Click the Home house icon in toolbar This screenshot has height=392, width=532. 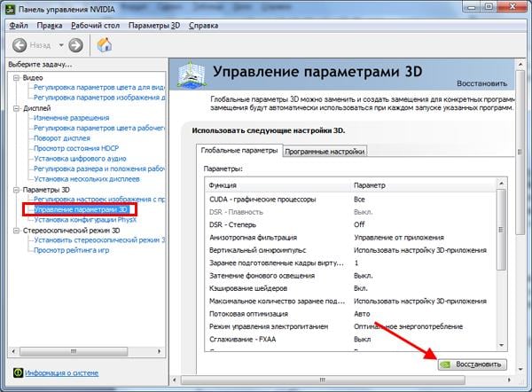click(x=104, y=44)
